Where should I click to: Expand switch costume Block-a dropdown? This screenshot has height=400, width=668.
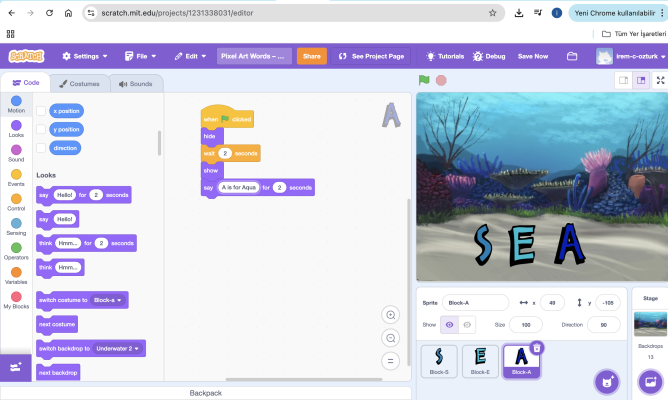tap(107, 300)
